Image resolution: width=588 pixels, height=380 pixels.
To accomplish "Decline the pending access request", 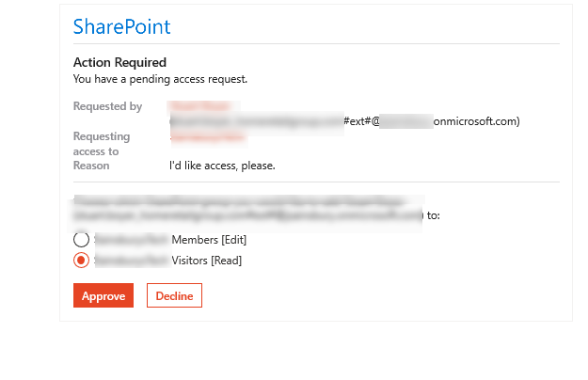I will pyautogui.click(x=174, y=295).
